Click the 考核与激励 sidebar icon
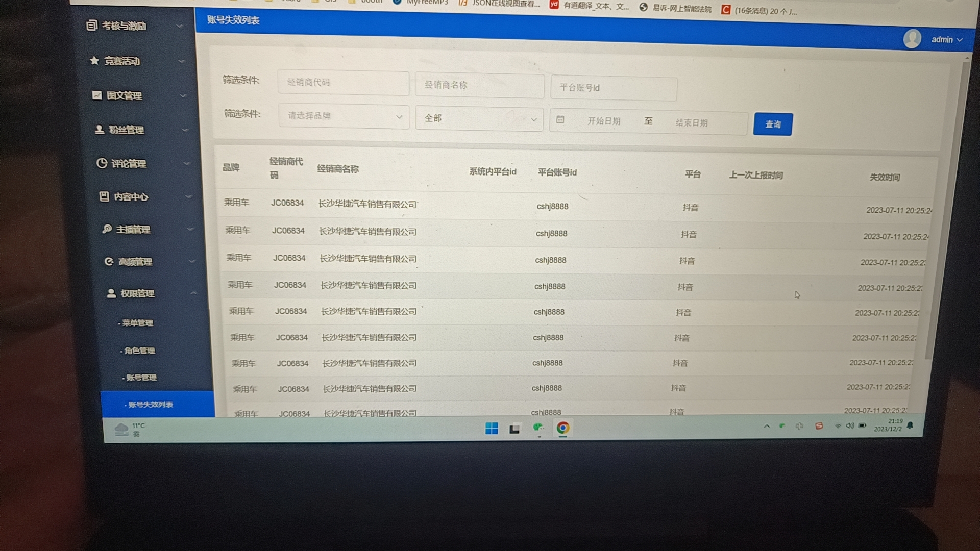This screenshot has height=551, width=980. click(91, 25)
